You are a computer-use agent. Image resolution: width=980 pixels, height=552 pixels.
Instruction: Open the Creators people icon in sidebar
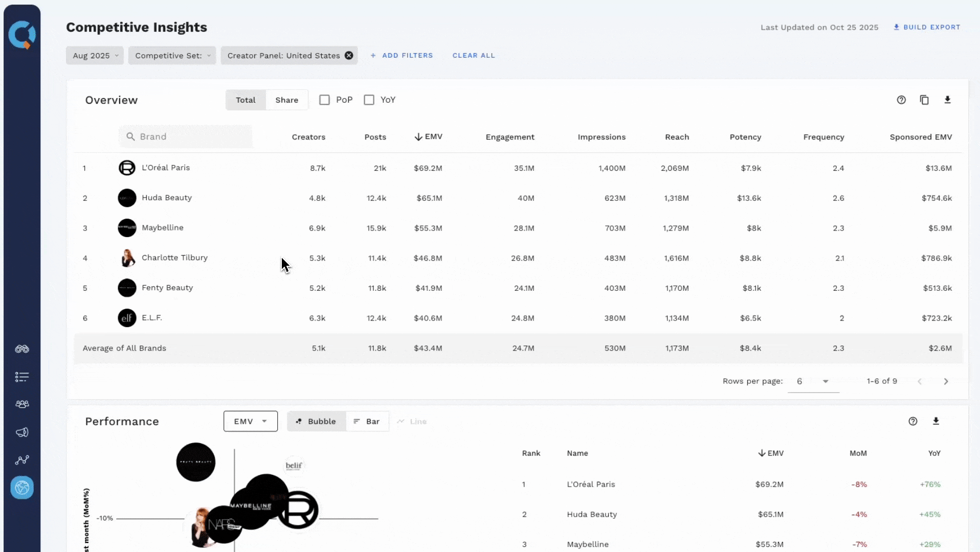[x=22, y=404]
